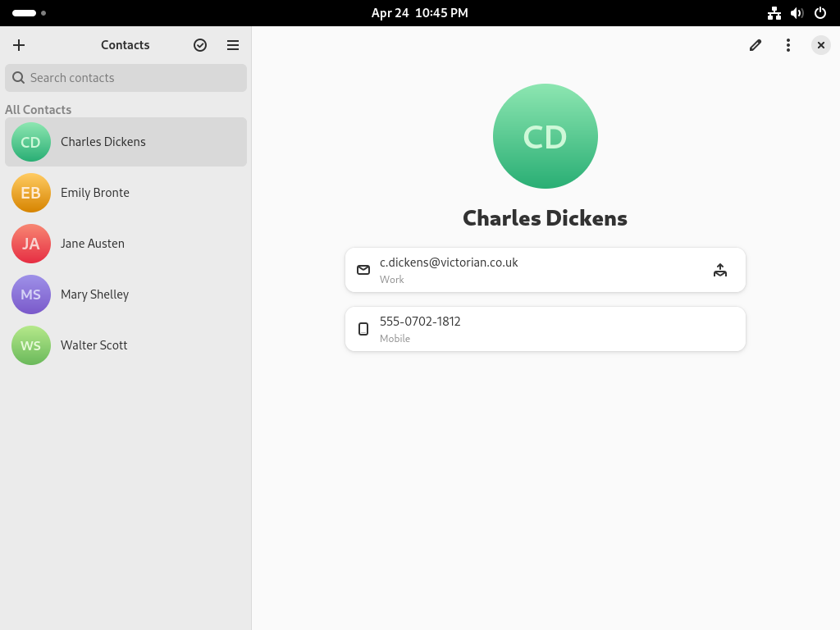Click the mobile phone icon in phone row
Image resolution: width=840 pixels, height=630 pixels.
pyautogui.click(x=363, y=329)
